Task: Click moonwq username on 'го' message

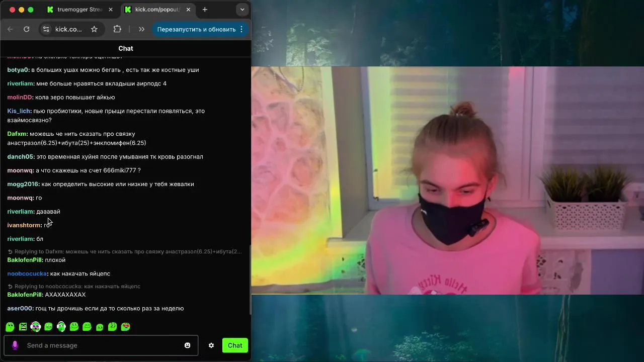Action: (20, 198)
